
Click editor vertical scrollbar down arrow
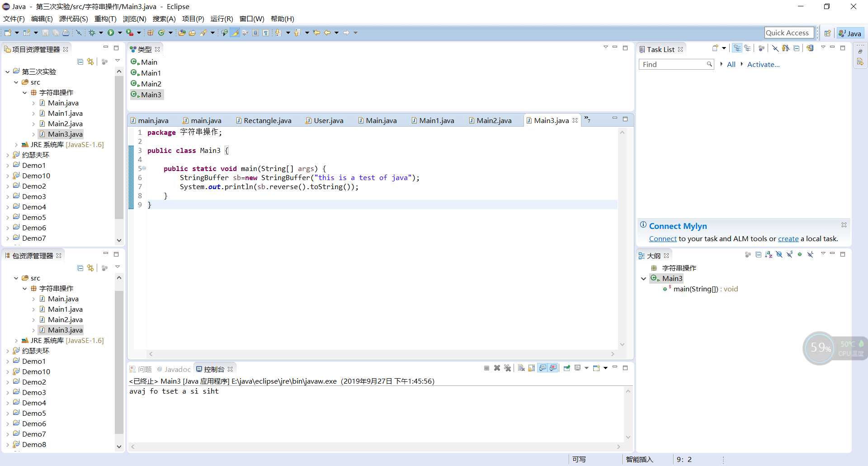[622, 344]
